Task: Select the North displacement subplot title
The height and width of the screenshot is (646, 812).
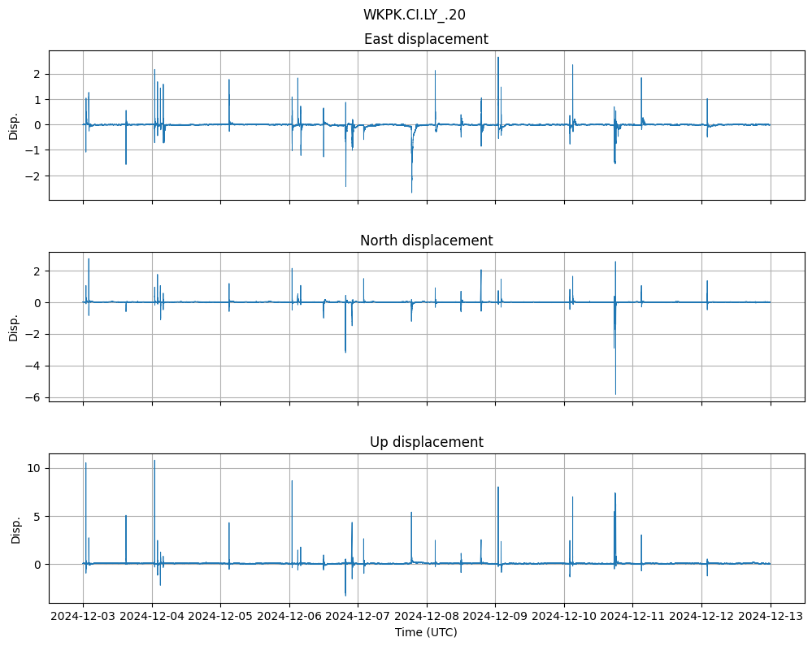Action: tap(425, 241)
